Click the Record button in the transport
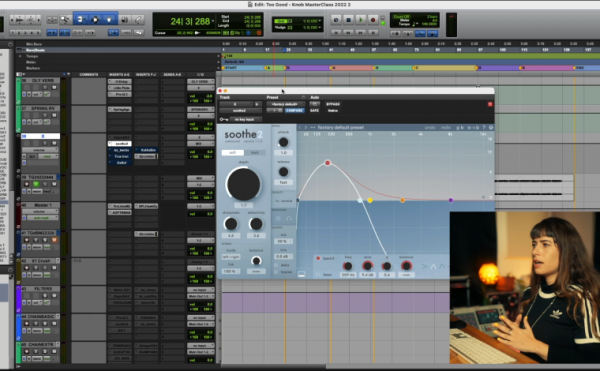Viewport: 600px width, 371px height. (373, 20)
